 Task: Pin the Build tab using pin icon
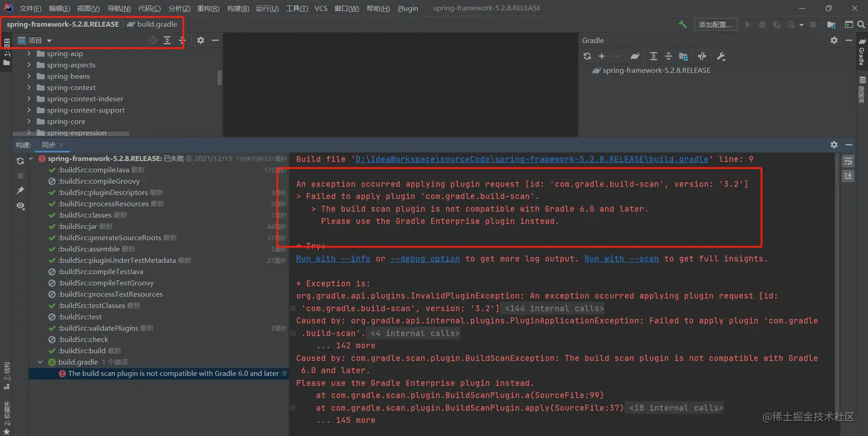pyautogui.click(x=21, y=191)
